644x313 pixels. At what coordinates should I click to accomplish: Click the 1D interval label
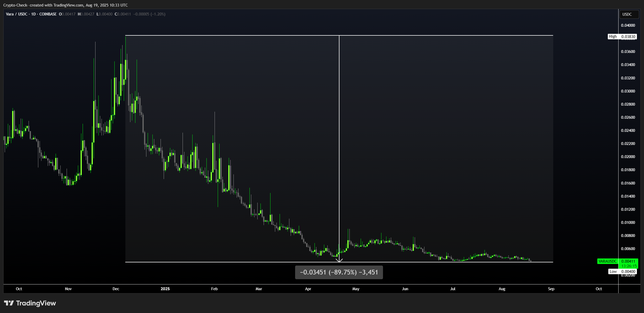point(33,14)
